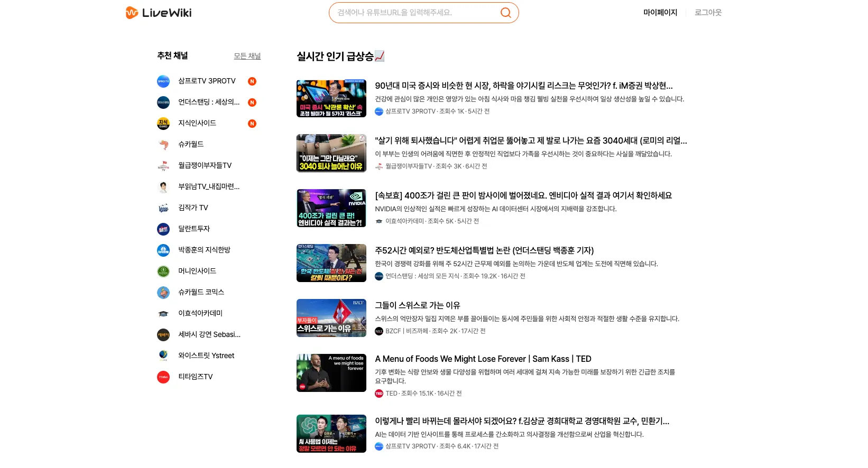This screenshot has height=468, width=868.
Task: Open the 3040 퇴사 video thumbnail
Action: [x=331, y=153]
